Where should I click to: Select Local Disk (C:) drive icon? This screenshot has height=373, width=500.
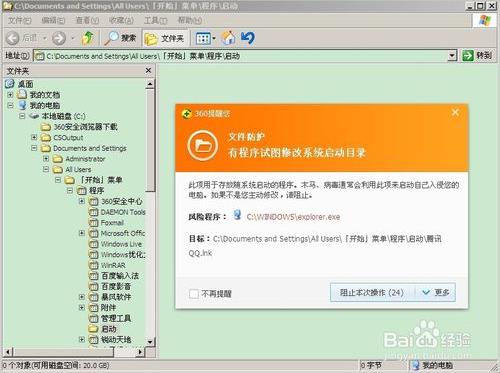(34, 116)
